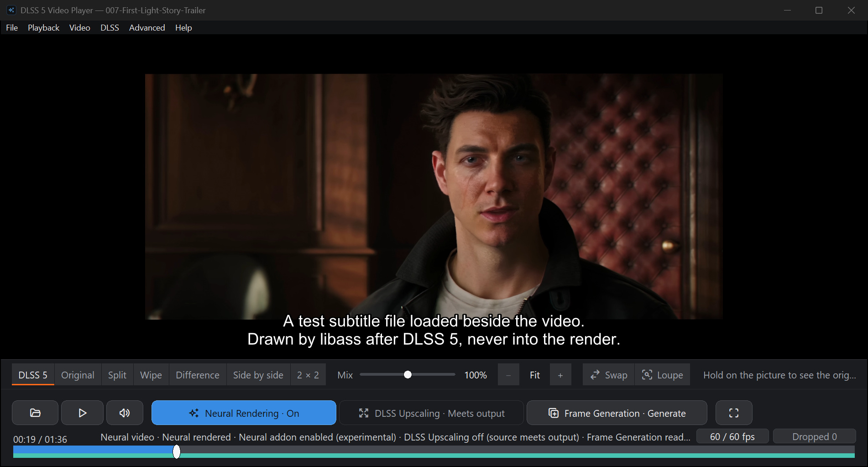Switch to the Wipe view tab
This screenshot has width=868, height=467.
[151, 375]
